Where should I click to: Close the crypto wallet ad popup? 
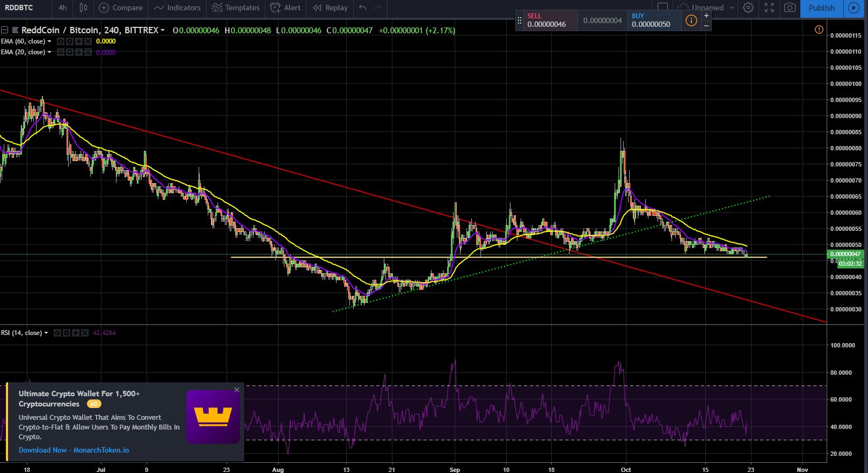[237, 390]
